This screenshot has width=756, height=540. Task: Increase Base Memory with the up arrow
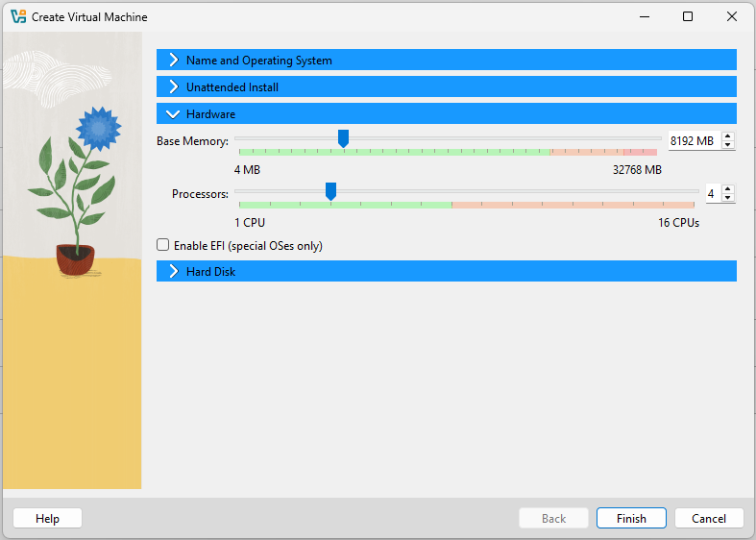tap(728, 136)
